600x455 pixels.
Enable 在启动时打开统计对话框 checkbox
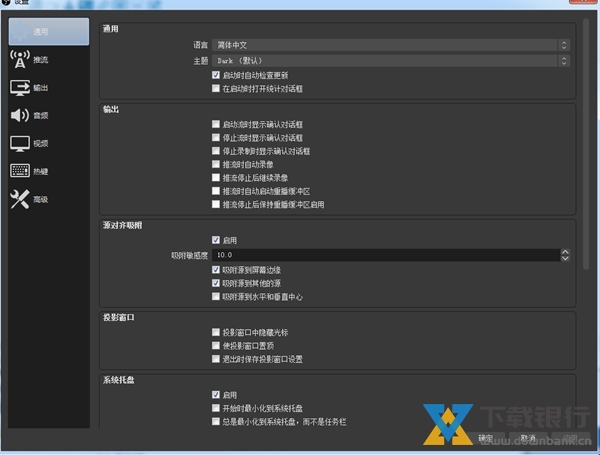coord(216,88)
